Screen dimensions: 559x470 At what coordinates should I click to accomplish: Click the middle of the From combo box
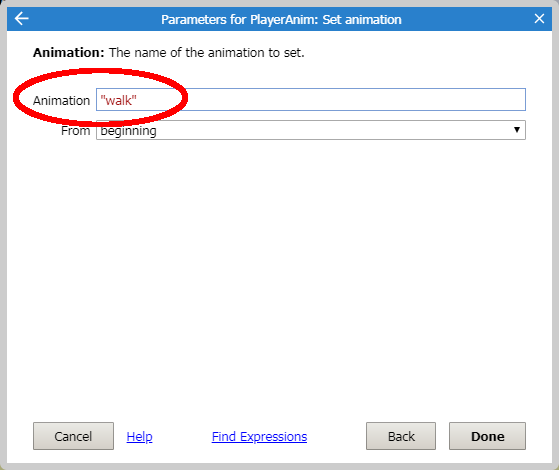(311, 130)
